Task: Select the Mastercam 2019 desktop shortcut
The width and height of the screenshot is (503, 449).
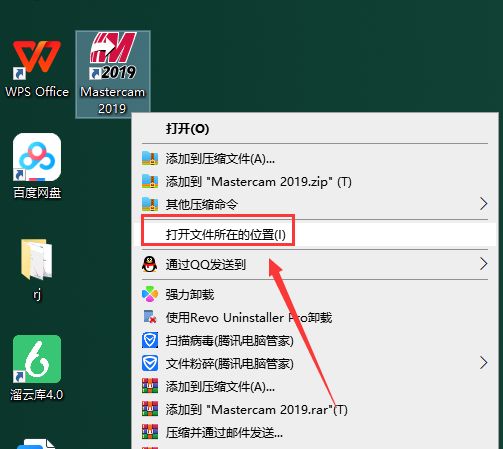Action: pyautogui.click(x=113, y=74)
